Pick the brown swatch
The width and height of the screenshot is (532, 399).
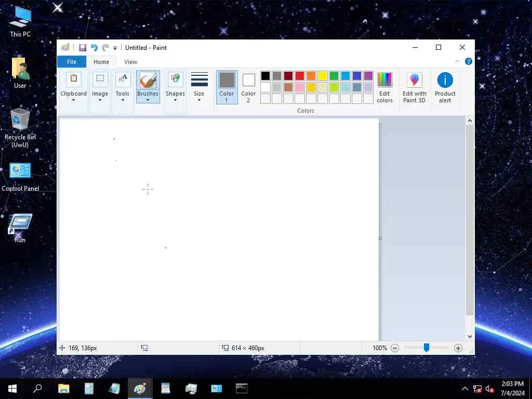pos(288,87)
